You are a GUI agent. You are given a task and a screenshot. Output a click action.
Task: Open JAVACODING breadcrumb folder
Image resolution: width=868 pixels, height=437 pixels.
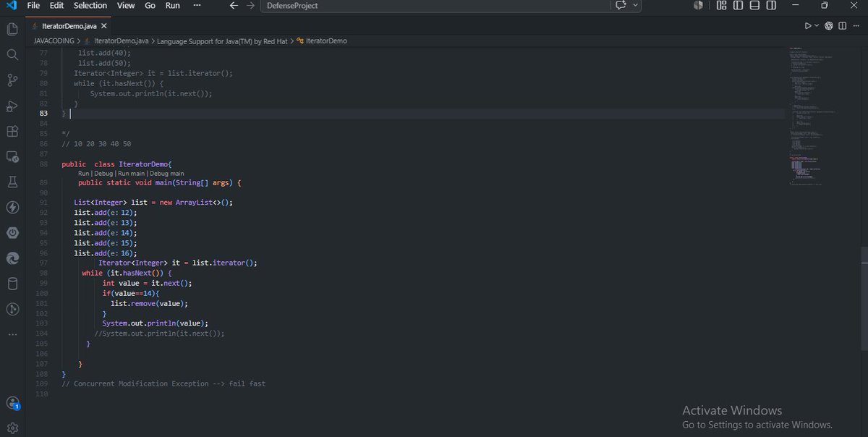[x=54, y=41]
